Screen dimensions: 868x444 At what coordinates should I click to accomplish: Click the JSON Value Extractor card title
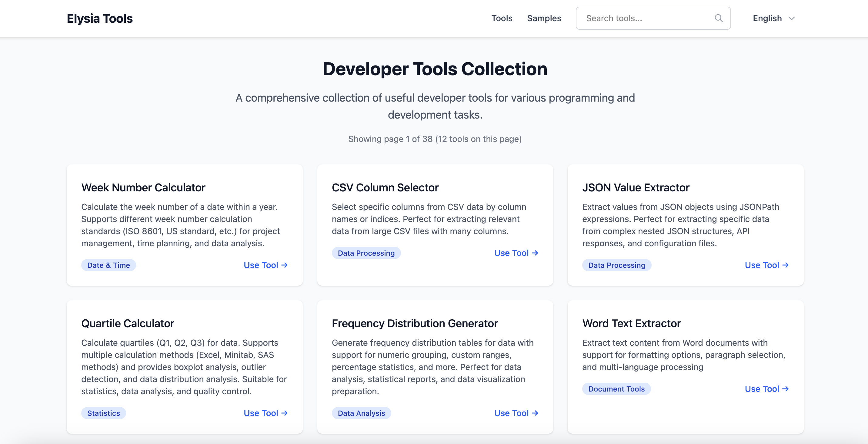[x=636, y=188]
